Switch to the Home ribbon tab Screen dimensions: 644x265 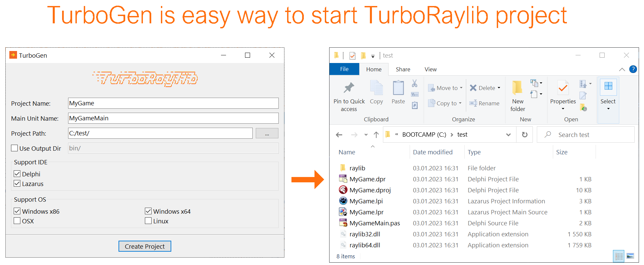coord(374,69)
